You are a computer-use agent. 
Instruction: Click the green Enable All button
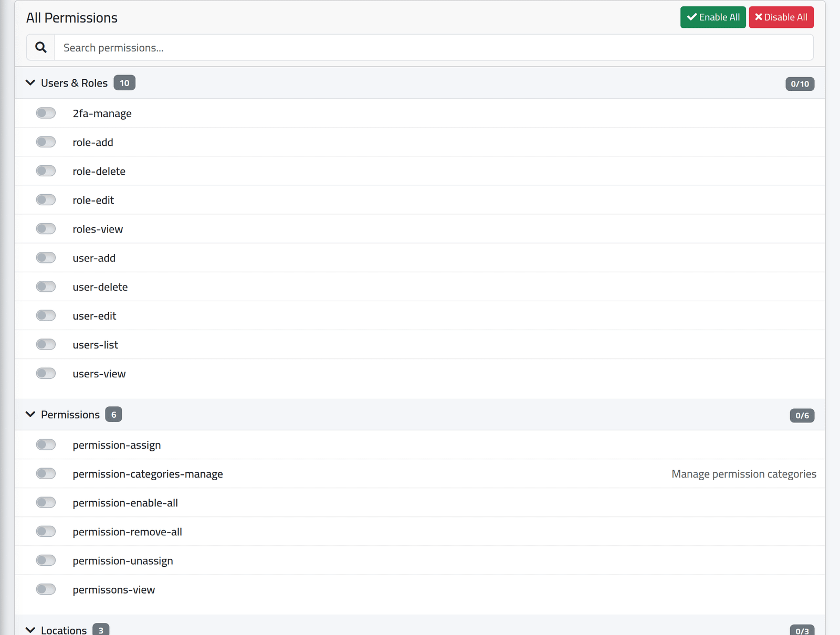tap(713, 17)
